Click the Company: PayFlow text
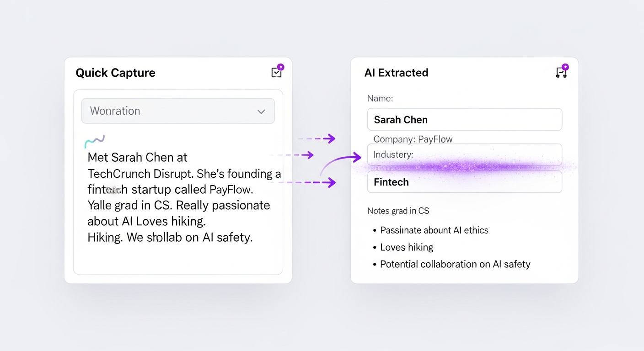Image resolution: width=644 pixels, height=351 pixels. pos(413,139)
